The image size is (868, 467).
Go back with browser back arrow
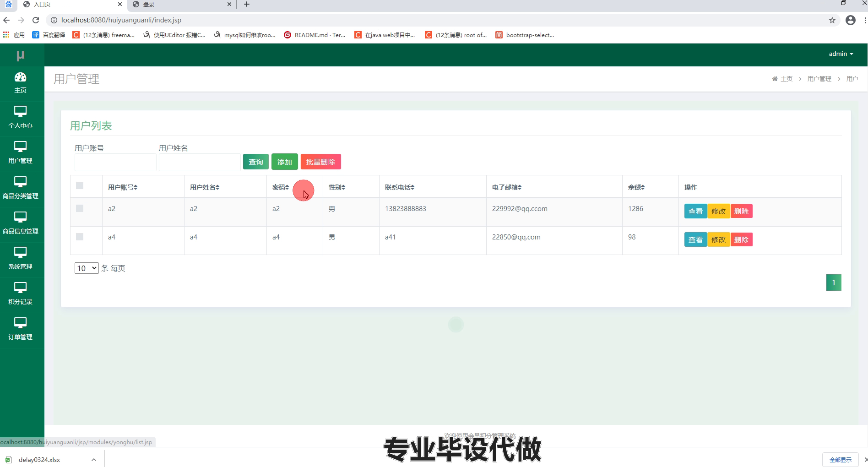(6, 20)
